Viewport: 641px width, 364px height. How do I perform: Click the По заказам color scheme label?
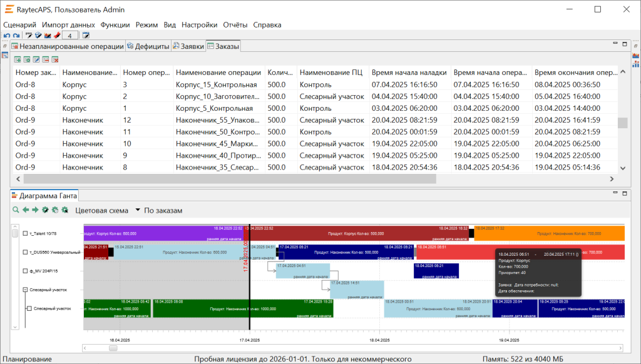click(163, 210)
